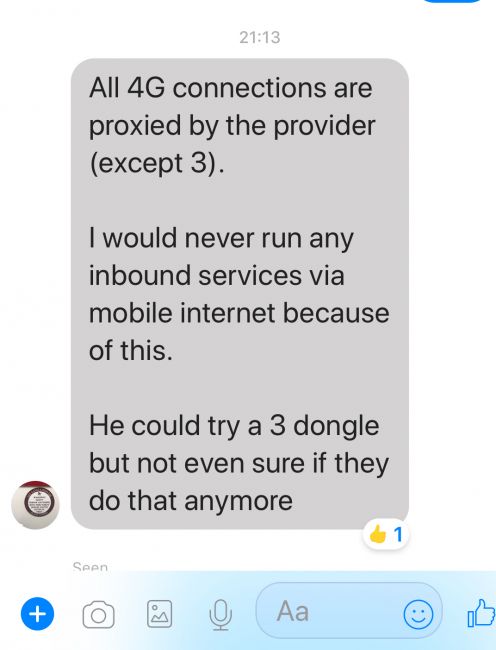Tap the line 'He could try a 3 dongle'

[x=234, y=426]
